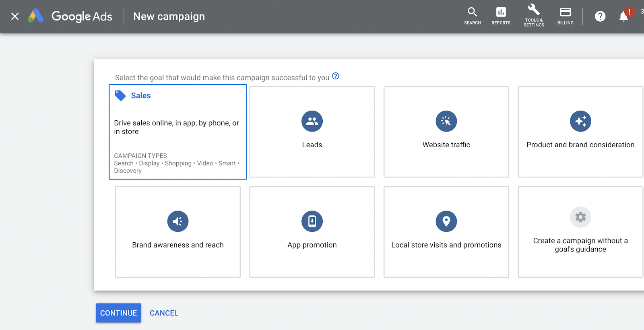Click the goal selection help tooltip icon
Viewport: 644px width, 330px height.
(x=336, y=76)
